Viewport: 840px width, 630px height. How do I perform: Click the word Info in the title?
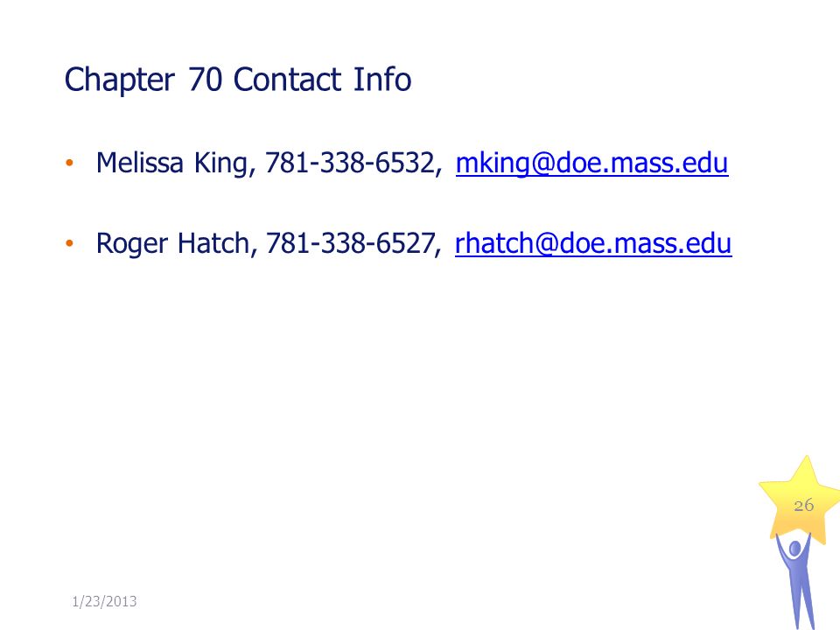point(382,80)
